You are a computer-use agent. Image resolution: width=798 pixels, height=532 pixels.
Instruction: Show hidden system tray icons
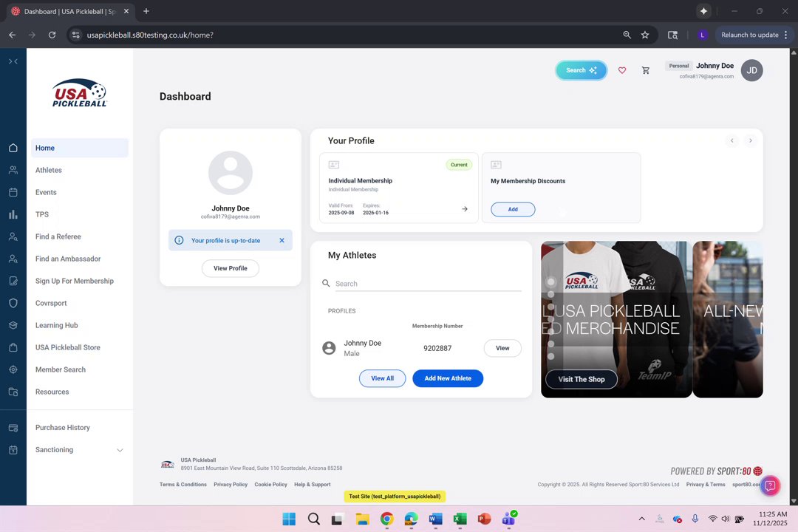642,519
